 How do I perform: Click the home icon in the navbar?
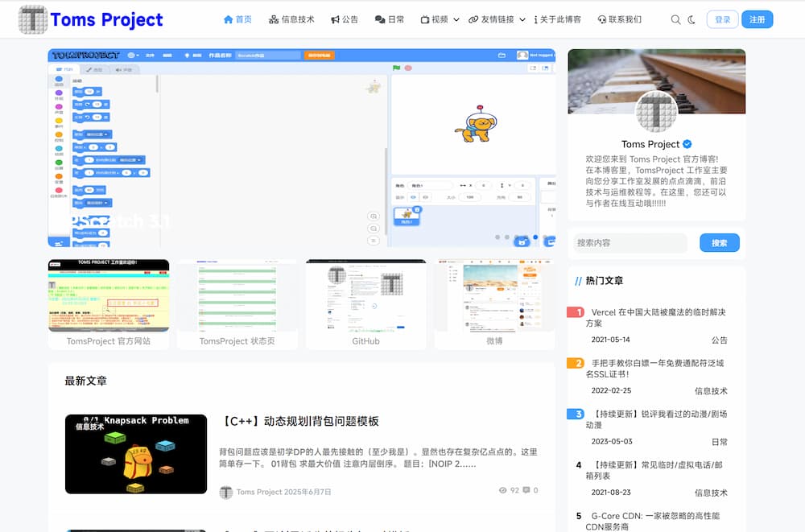(x=227, y=19)
